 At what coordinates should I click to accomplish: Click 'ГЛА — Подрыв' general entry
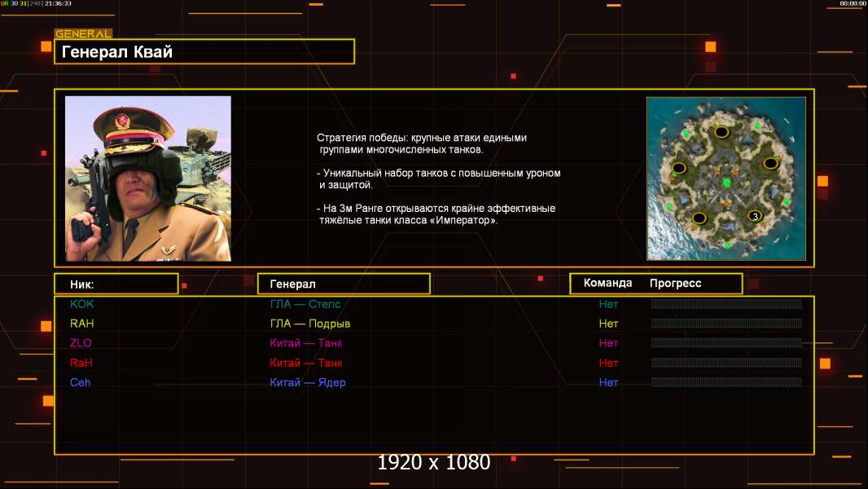(x=310, y=324)
